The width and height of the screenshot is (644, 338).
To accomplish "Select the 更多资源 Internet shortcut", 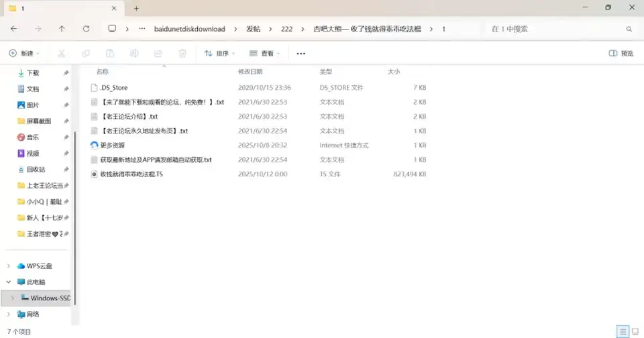I will [112, 146].
